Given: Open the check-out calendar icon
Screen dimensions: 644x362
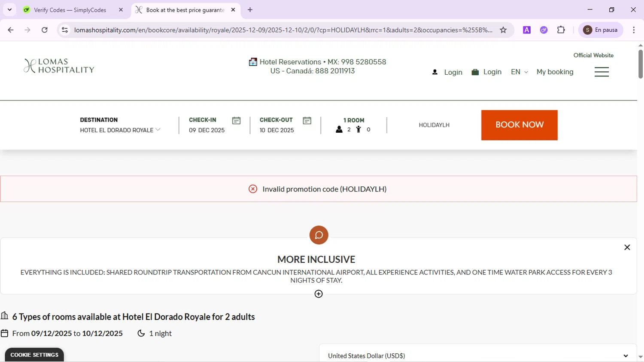Looking at the screenshot, I should click(307, 121).
